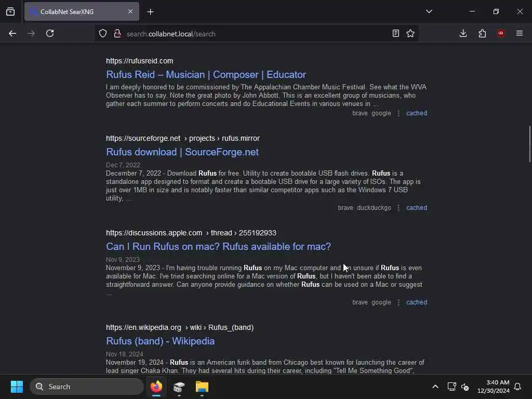The height and width of the screenshot is (399, 532).
Task: Open the network display tray icon
Action: point(451,387)
